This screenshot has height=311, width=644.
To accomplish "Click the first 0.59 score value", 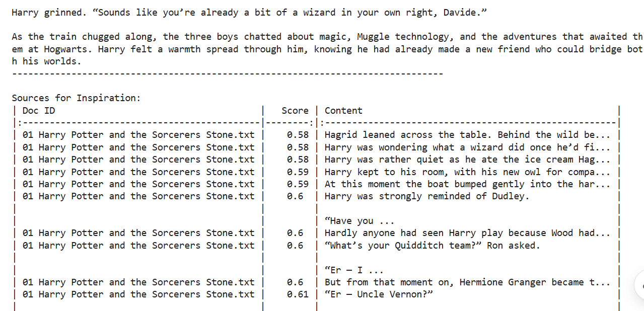I will (x=298, y=172).
